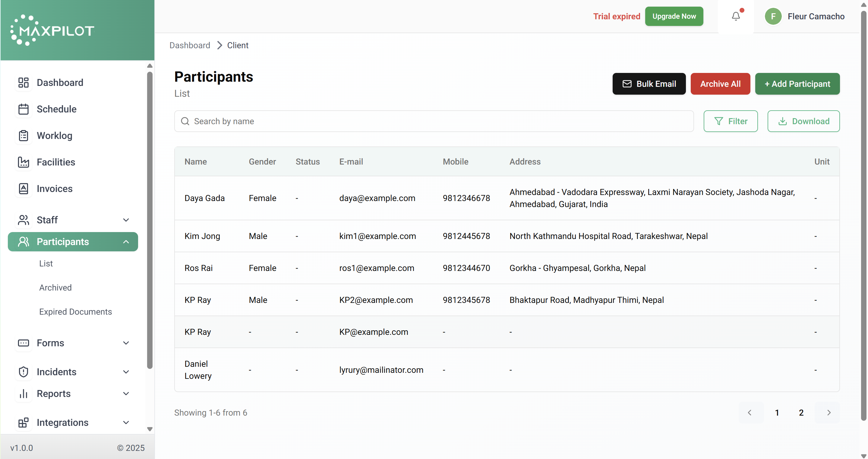Open the Filter options
Image resolution: width=868 pixels, height=459 pixels.
[730, 121]
